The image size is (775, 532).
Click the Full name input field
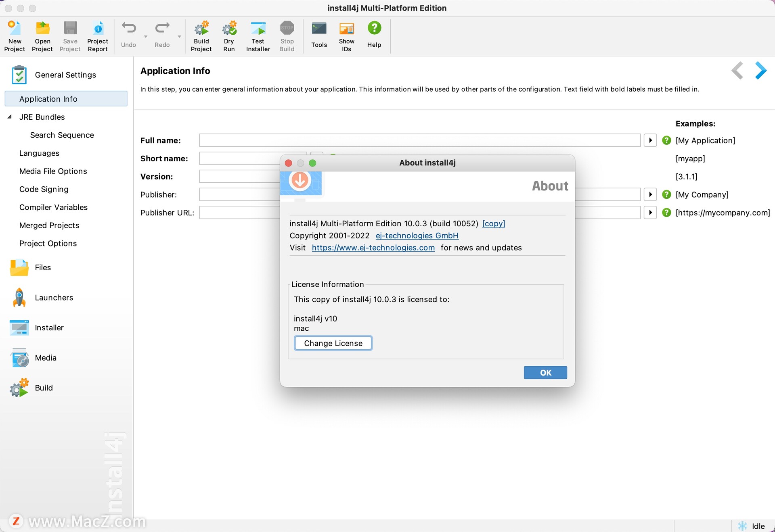point(421,140)
